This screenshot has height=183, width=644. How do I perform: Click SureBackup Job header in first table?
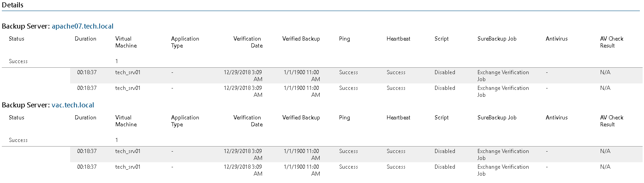497,39
